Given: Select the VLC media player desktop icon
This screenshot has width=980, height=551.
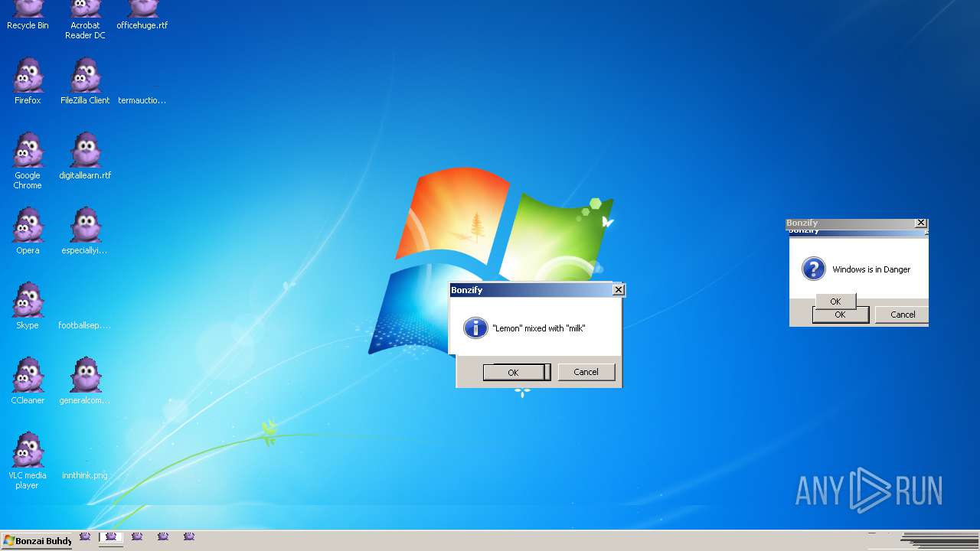Looking at the screenshot, I should coord(28,461).
